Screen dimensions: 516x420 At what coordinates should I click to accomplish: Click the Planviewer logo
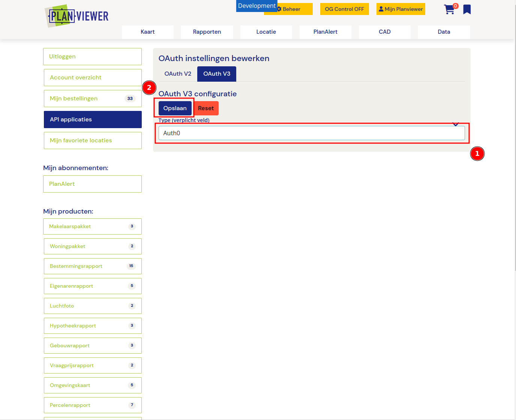(77, 16)
